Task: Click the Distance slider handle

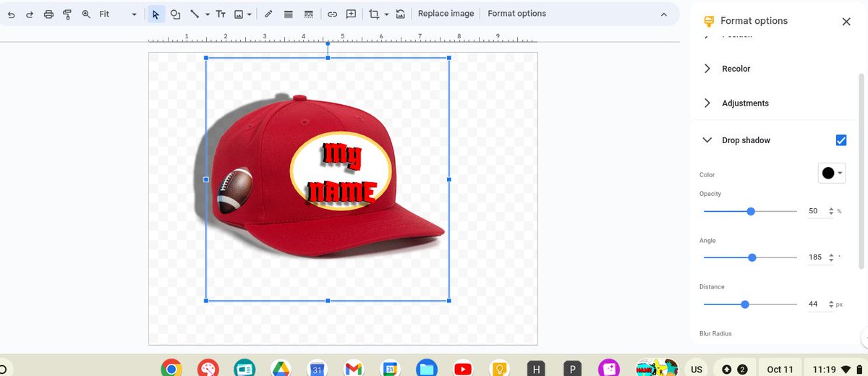Action: click(745, 304)
